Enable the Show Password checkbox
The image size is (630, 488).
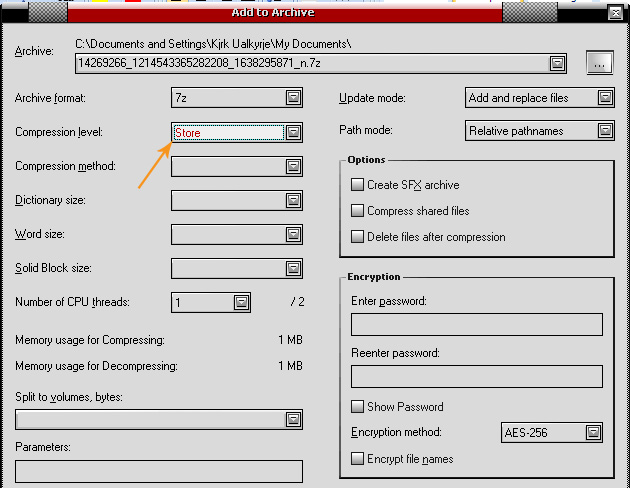coord(357,407)
